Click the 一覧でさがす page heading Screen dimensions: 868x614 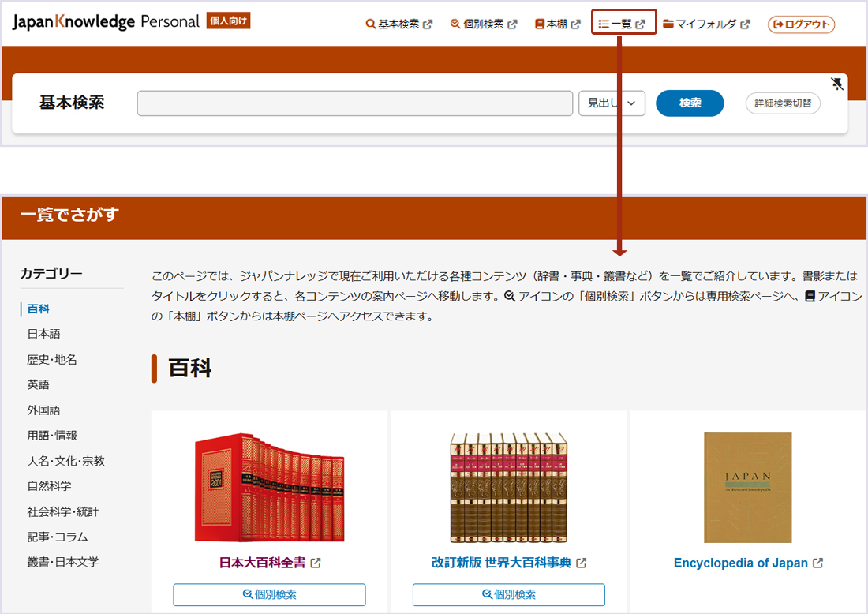click(x=69, y=214)
